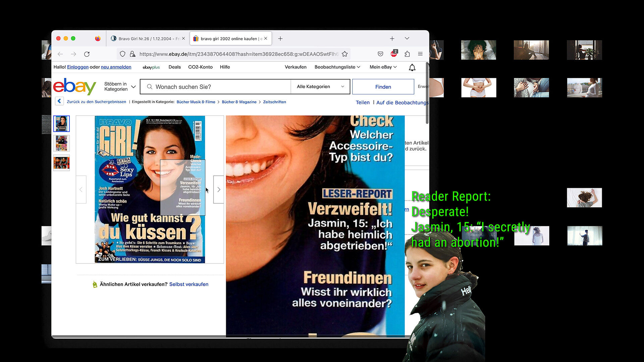Open the extensions puzzle icon
644x362 pixels.
click(407, 54)
